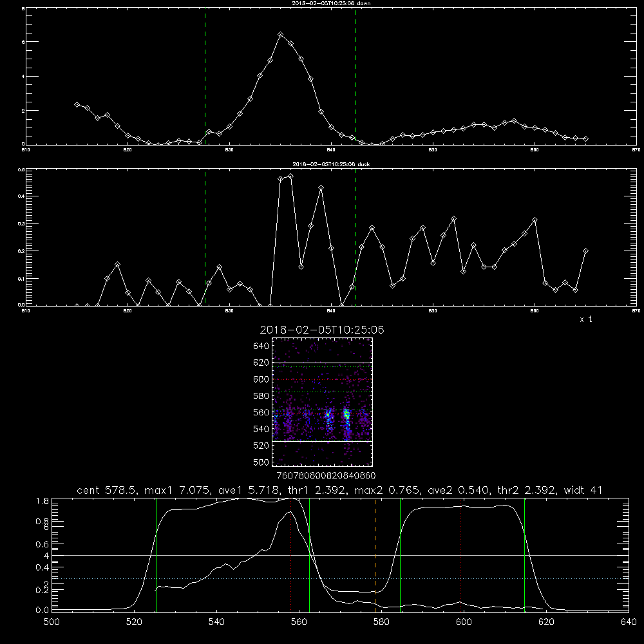
Task: Click the '640' x-axis label of the bottom plot
Action: tap(629, 622)
